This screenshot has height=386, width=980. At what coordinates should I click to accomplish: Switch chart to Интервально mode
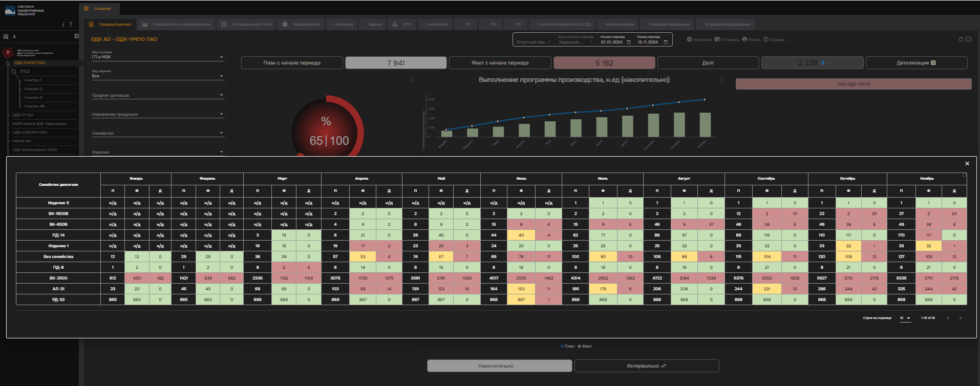646,366
